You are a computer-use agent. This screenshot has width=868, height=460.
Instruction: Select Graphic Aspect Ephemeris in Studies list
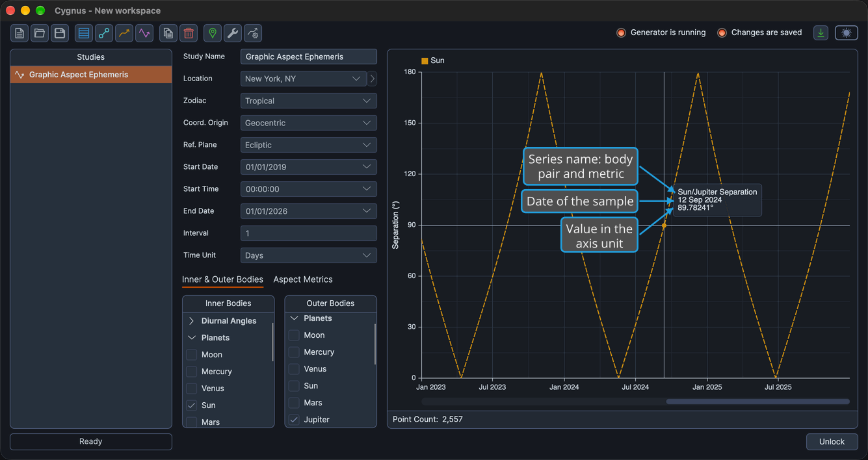click(91, 75)
